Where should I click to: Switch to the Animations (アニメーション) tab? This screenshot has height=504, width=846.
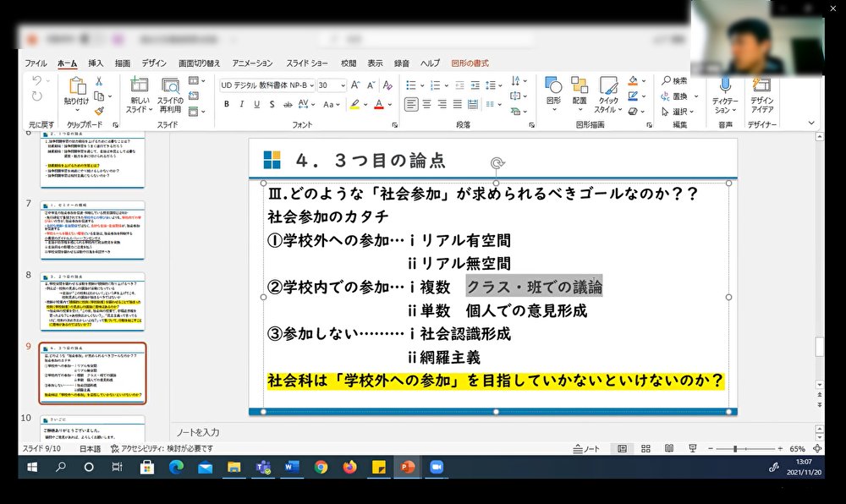252,63
